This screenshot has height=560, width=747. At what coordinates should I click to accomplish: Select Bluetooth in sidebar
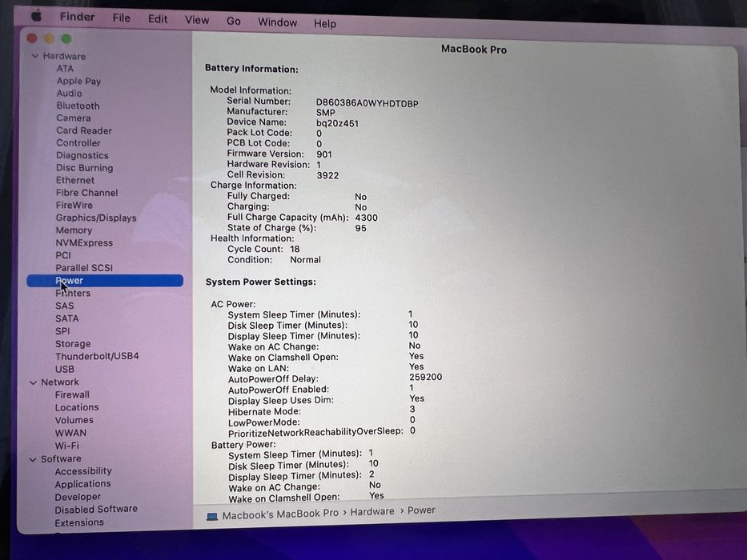(x=78, y=106)
